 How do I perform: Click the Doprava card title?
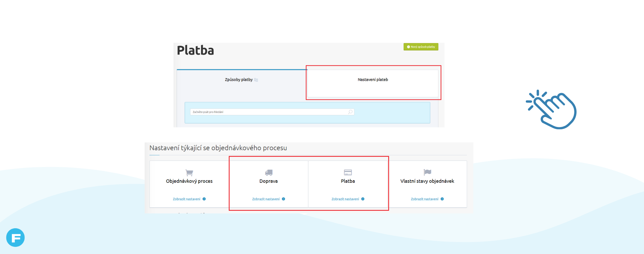[268, 181]
